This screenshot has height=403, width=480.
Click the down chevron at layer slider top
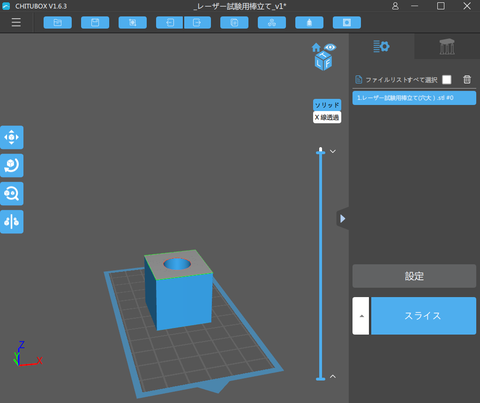[x=333, y=151]
